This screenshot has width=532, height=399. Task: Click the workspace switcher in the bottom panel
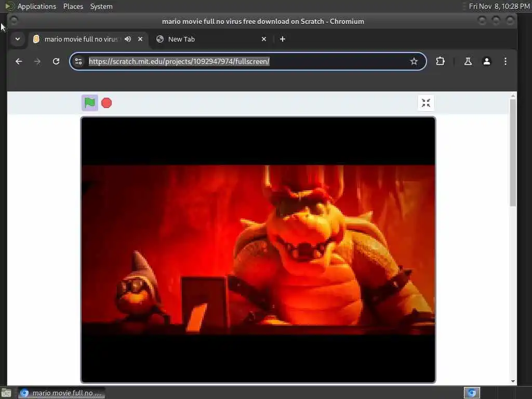472,393
